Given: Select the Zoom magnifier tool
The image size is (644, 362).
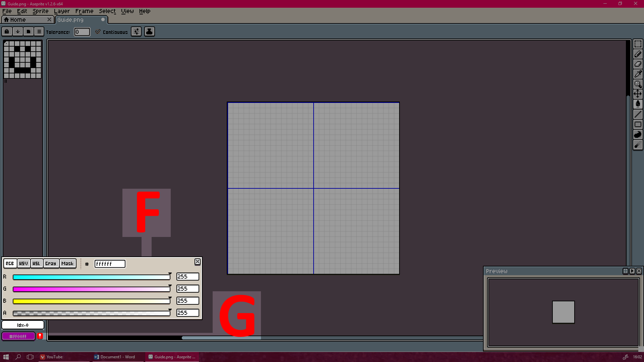Looking at the screenshot, I should click(638, 84).
